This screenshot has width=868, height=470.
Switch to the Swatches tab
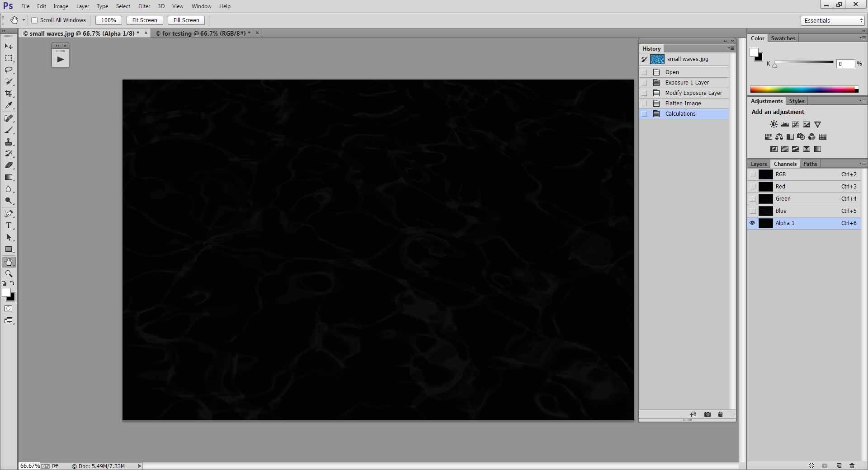783,38
